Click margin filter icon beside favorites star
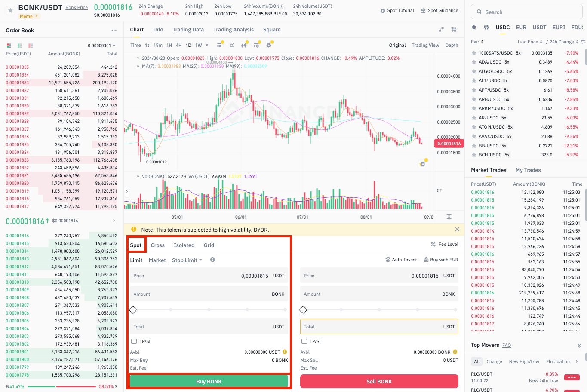Viewport: 587px width, 392px height. coord(486,27)
